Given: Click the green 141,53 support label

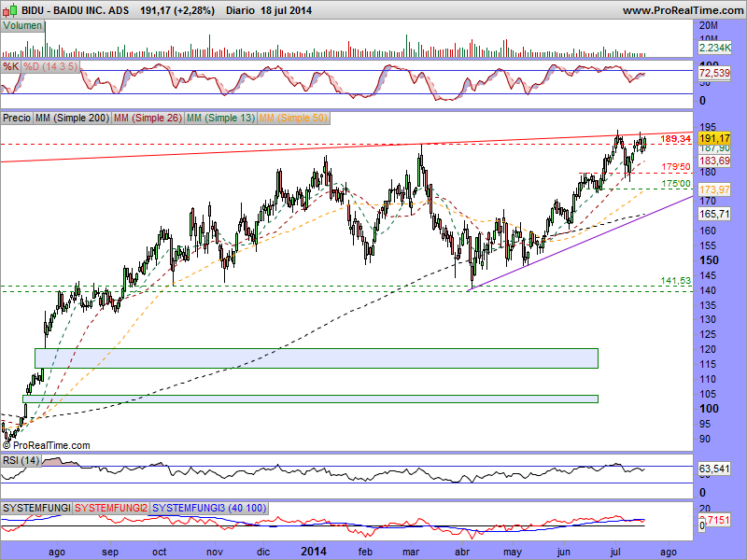Looking at the screenshot, I should click(x=675, y=281).
